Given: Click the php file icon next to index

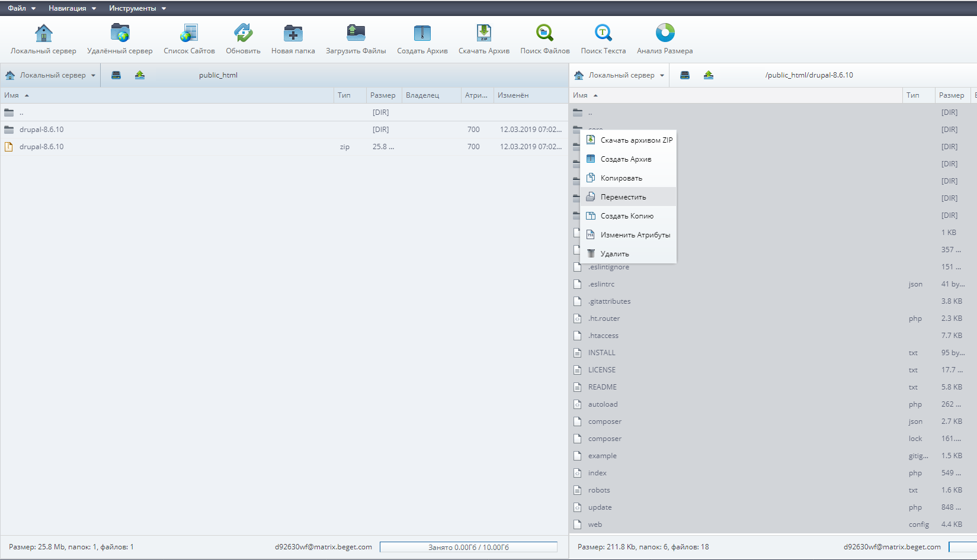Looking at the screenshot, I should pos(578,473).
